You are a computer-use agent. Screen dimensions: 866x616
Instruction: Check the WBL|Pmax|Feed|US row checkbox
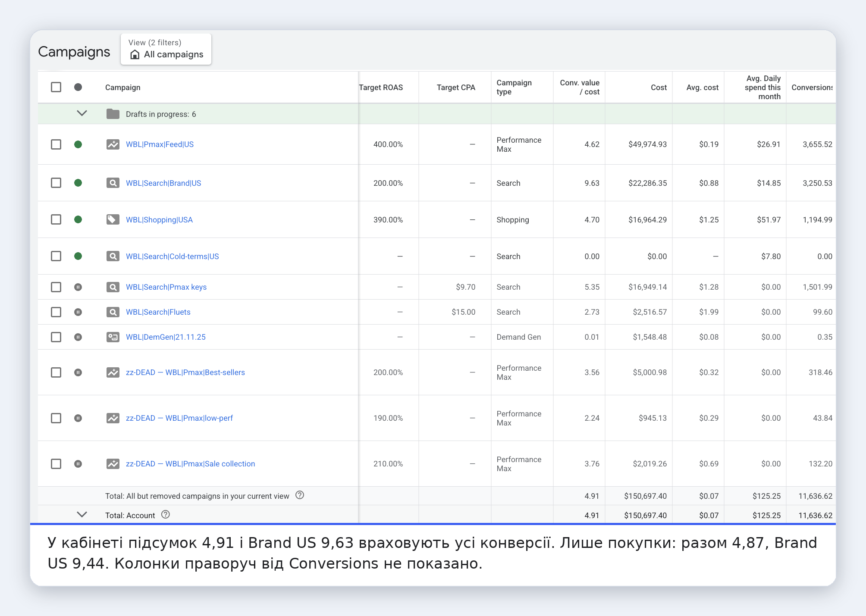pos(56,144)
